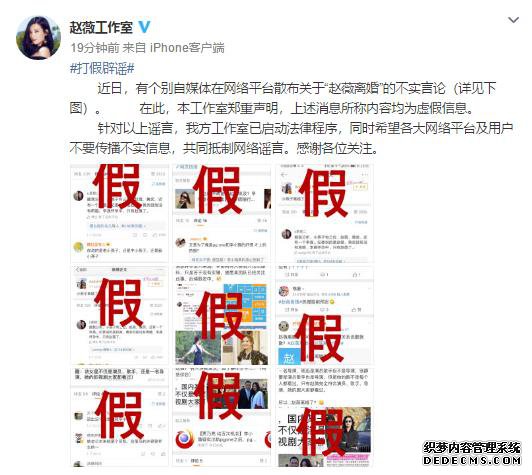Viewport: 532px width, 475px height.
Task: Click the blue verified V badge
Action: click(x=144, y=27)
